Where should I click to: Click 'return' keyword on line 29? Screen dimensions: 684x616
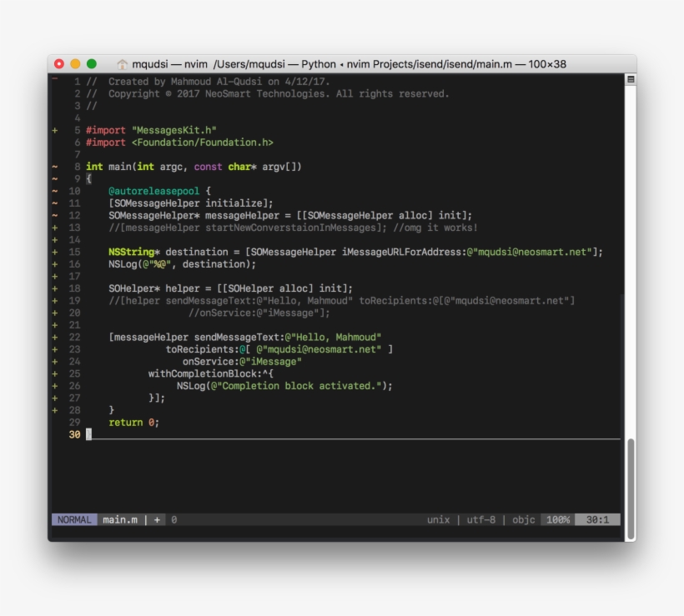[x=126, y=423]
